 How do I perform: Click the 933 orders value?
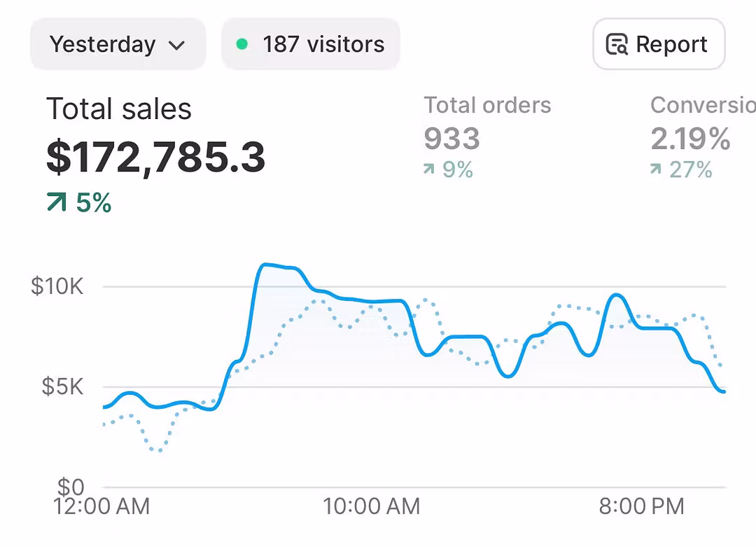point(451,139)
